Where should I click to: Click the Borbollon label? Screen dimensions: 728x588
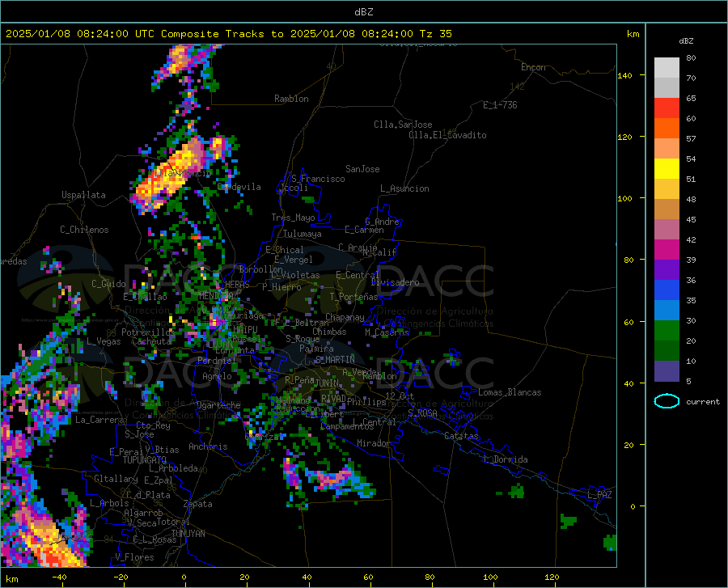(261, 269)
